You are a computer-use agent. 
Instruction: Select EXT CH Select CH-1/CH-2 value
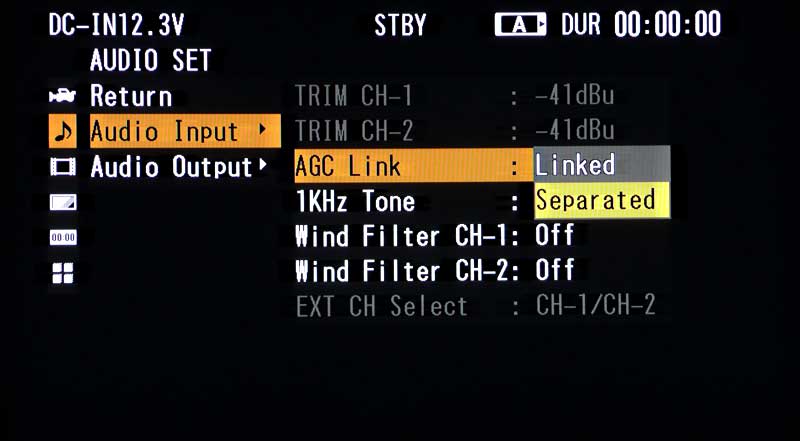[595, 305]
